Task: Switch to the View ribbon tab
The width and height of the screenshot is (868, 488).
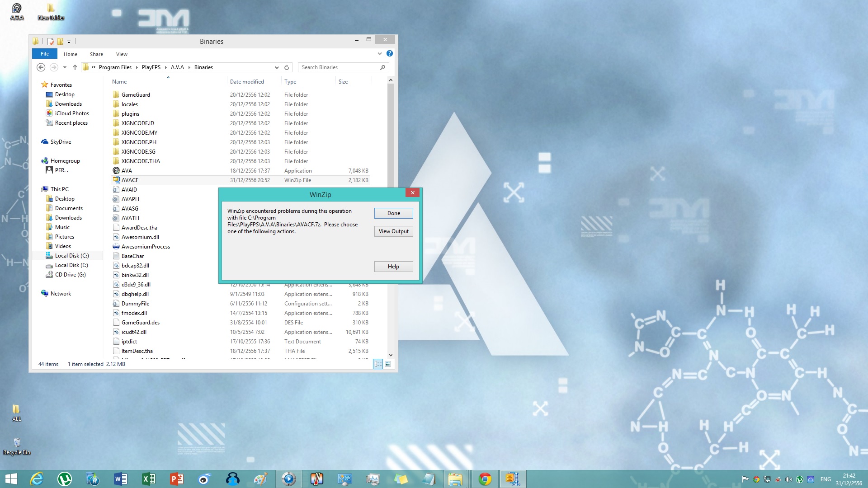Action: (122, 54)
